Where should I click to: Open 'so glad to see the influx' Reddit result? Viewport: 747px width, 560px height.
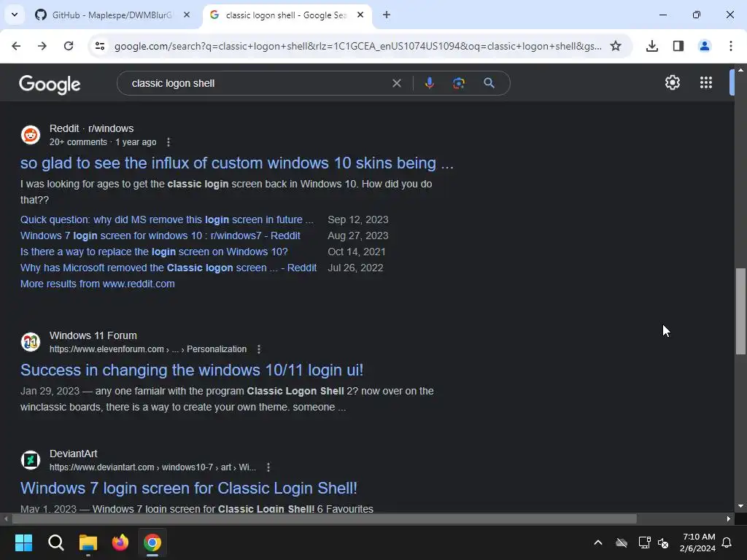pos(237,163)
